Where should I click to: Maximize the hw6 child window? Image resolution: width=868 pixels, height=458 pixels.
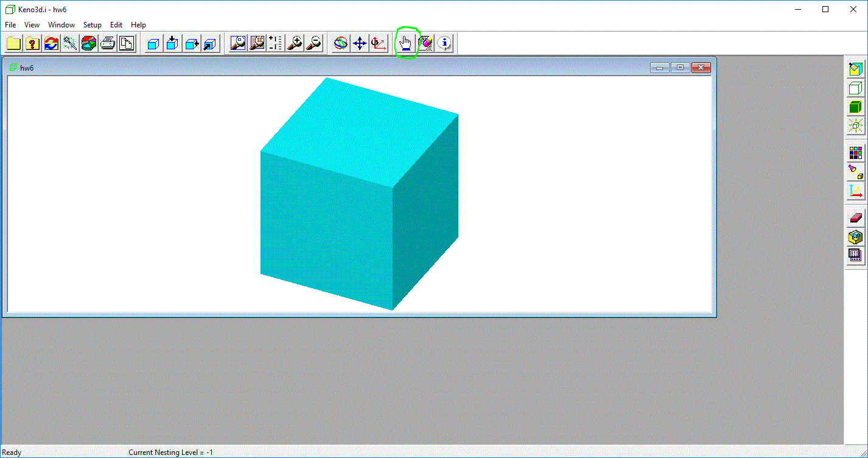[x=681, y=67]
